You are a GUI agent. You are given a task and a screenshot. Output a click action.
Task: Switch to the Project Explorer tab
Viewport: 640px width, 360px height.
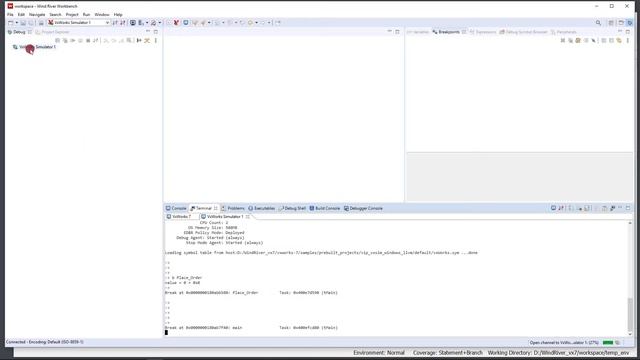pyautogui.click(x=52, y=32)
